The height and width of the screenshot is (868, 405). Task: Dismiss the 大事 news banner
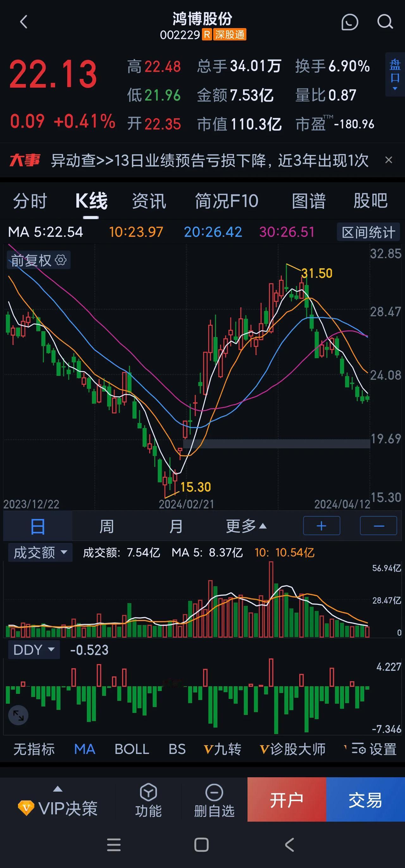(x=389, y=160)
